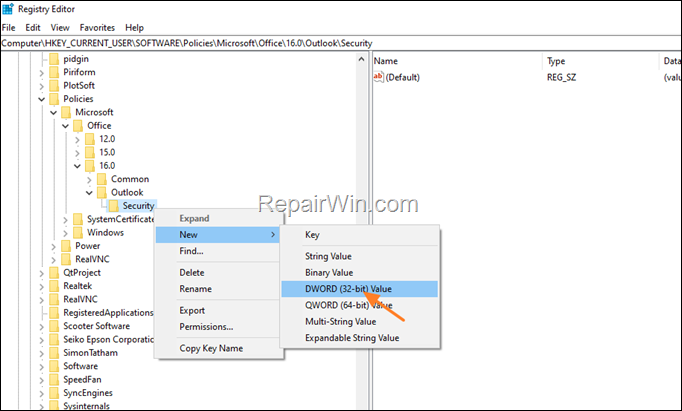Select the 12.0 folder icon

pos(90,139)
